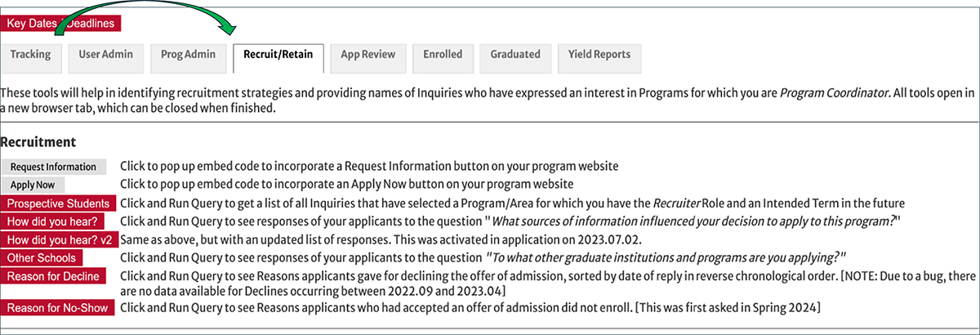
Task: Click the Request Information embed button
Action: click(53, 167)
